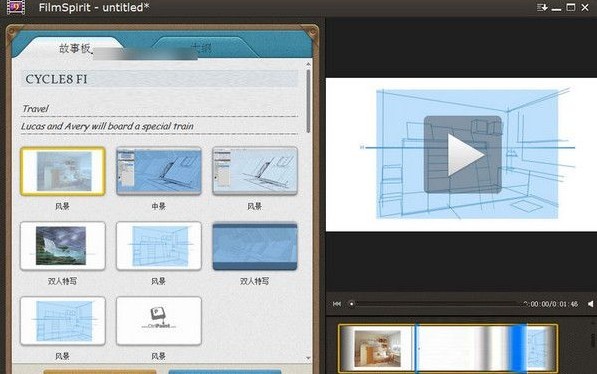Jump to start with rewind icon
This screenshot has width=597, height=374.
(x=337, y=304)
